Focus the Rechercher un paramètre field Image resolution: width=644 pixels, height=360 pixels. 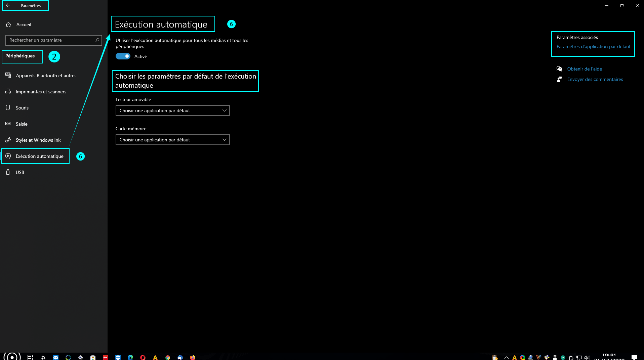[x=50, y=40]
